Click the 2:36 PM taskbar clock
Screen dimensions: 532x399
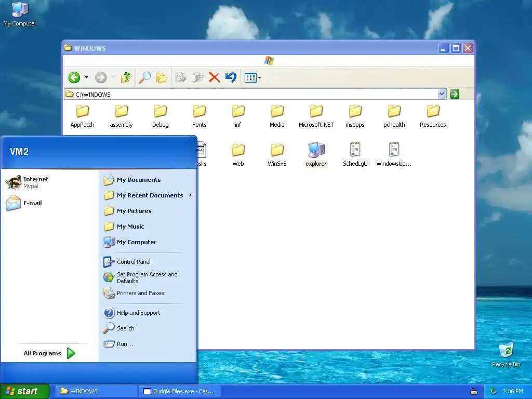pos(512,391)
